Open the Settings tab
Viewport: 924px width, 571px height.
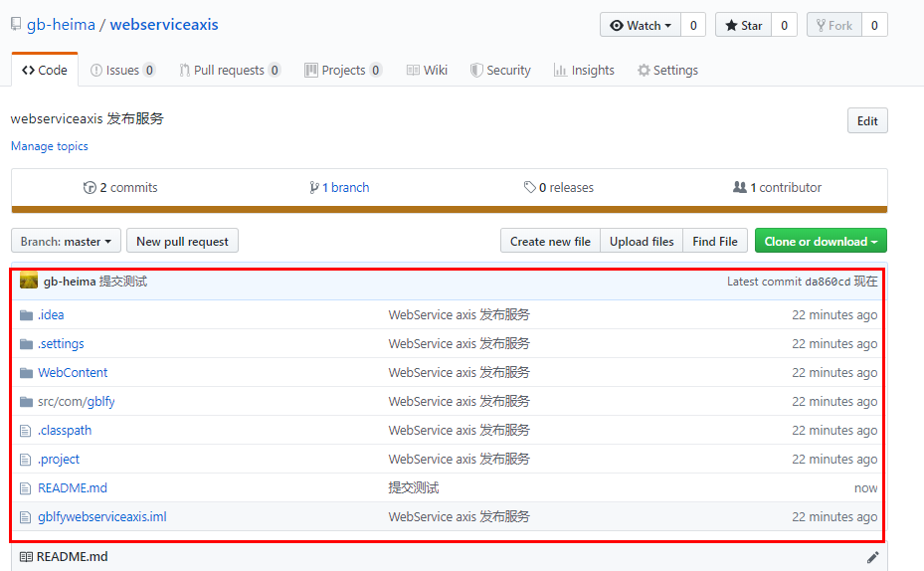[667, 70]
